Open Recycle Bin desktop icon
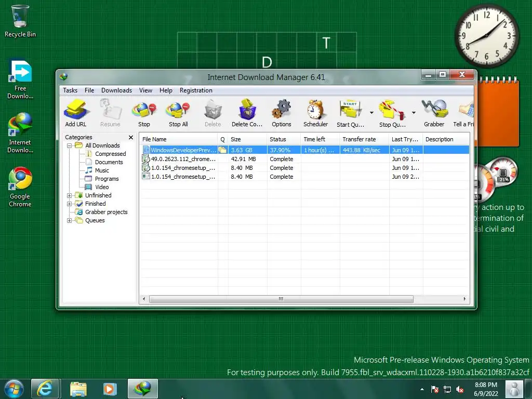Screen dimensions: 532x399 (x=20, y=21)
